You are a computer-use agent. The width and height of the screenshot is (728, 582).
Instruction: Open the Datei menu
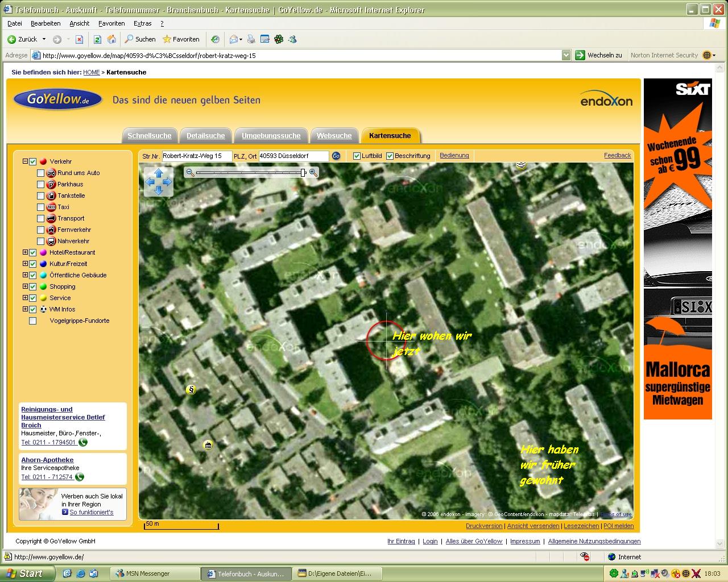coord(15,23)
